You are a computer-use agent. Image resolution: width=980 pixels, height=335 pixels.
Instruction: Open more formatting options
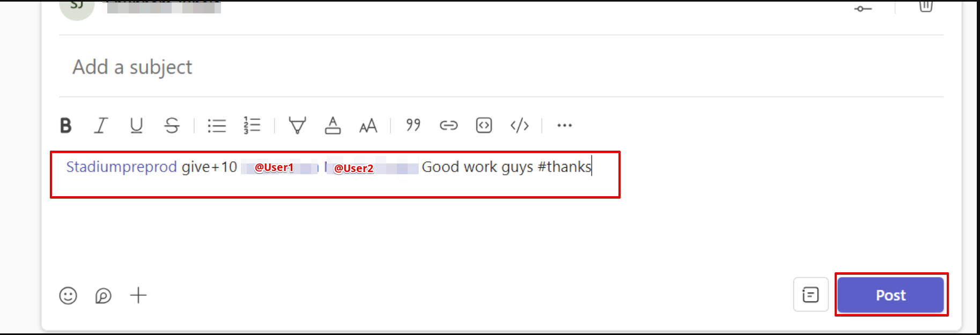[x=564, y=125]
